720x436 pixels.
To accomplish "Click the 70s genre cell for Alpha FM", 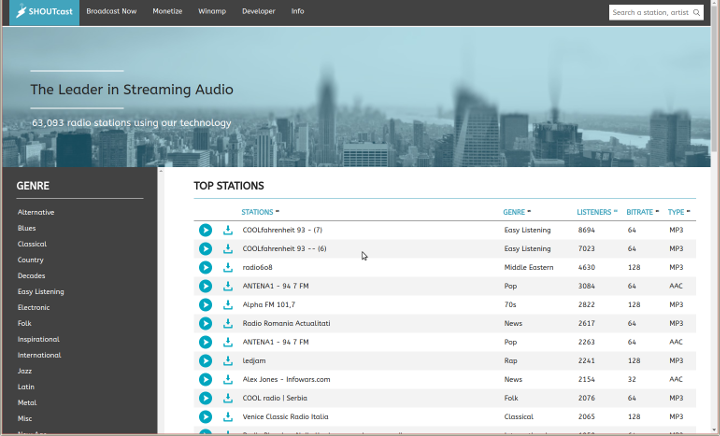I will pos(510,305).
